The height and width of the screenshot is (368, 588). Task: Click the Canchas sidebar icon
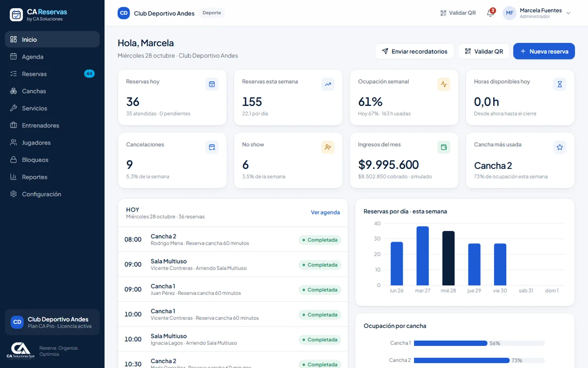point(13,91)
